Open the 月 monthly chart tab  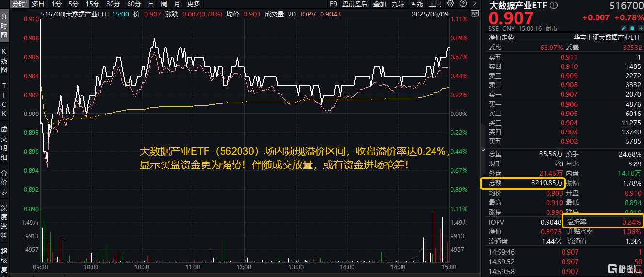(x=177, y=4)
